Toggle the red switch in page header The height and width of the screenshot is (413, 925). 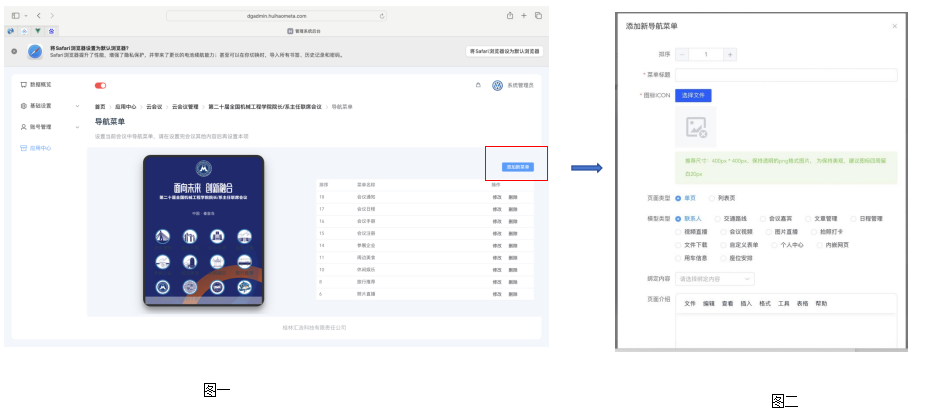[100, 86]
